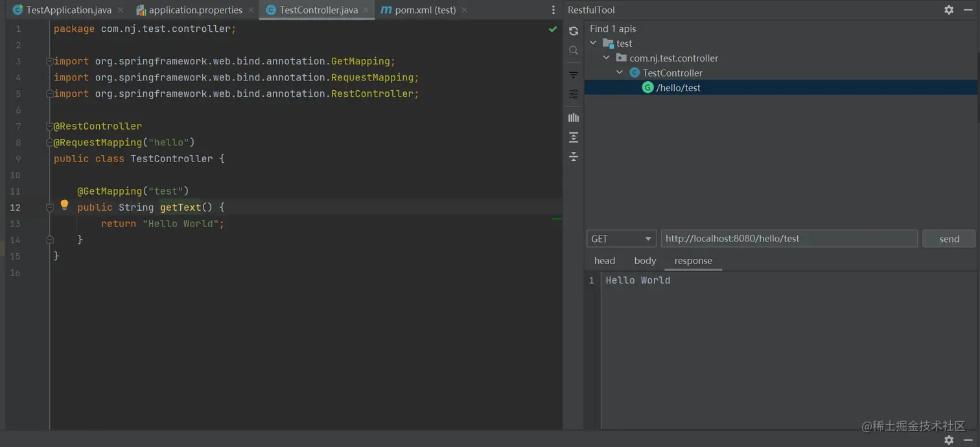Refresh the RestfulTool API list
The height and width of the screenshot is (447, 980).
click(574, 31)
